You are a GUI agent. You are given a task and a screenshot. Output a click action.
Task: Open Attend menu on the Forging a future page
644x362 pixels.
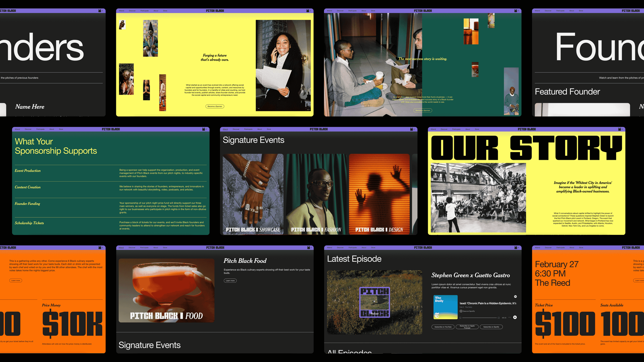tap(121, 11)
